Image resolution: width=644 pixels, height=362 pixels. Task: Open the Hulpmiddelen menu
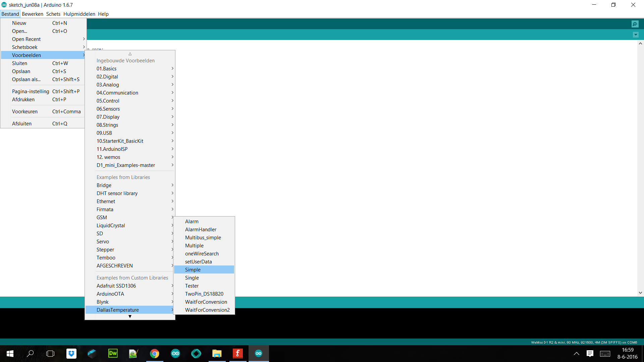click(x=79, y=14)
